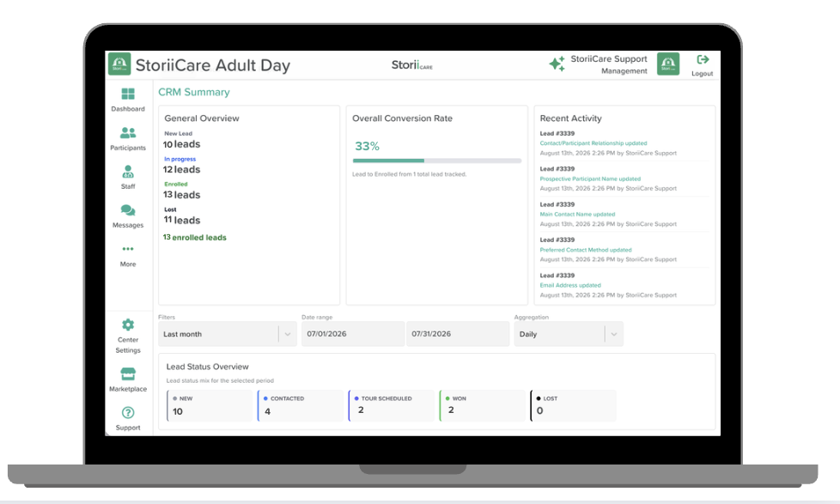840x504 pixels.
Task: Open the Messages chat bubbles icon
Action: click(128, 210)
